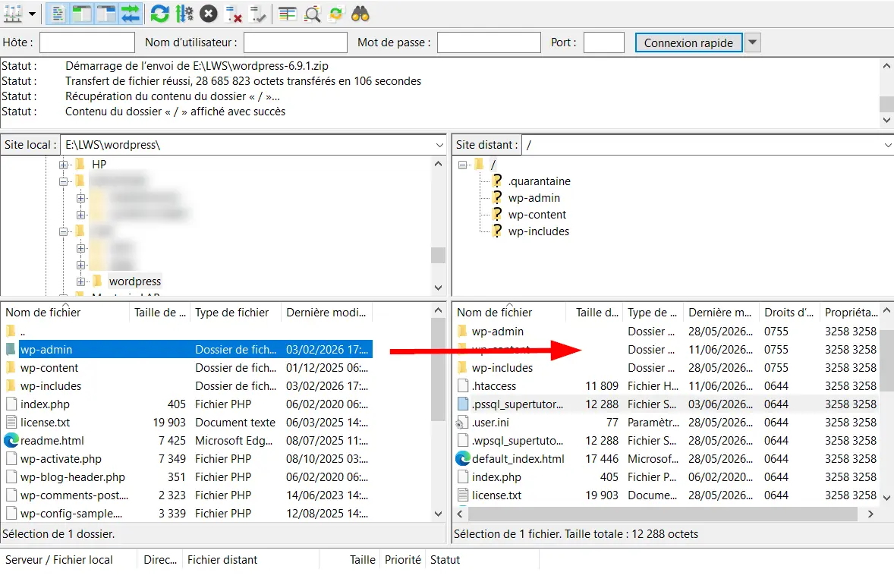Select remote license.txt file
This screenshot has width=894, height=588.
[496, 495]
